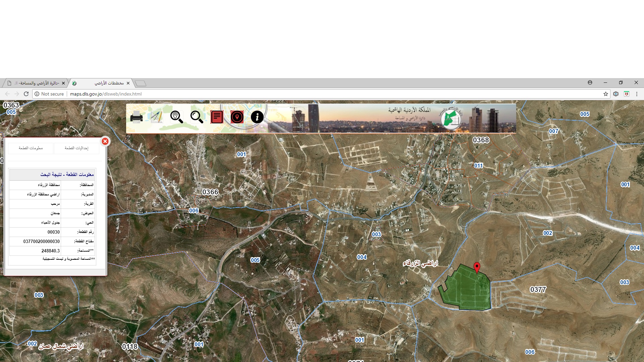Screen dimensions: 644x362
Task: Open the black information 'i' icon
Action: click(x=257, y=117)
